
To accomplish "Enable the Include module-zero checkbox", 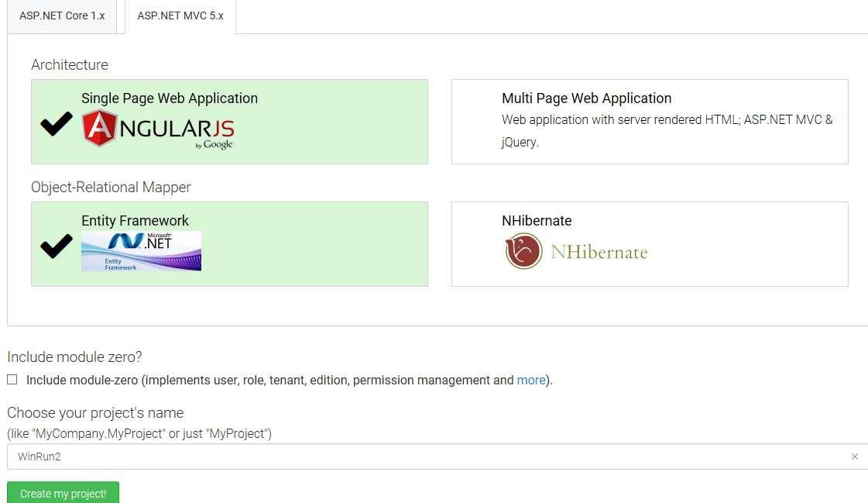I will click(12, 380).
